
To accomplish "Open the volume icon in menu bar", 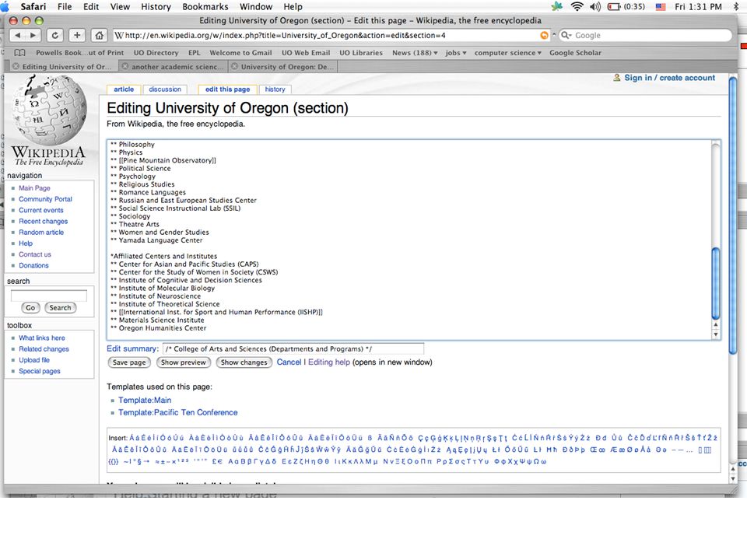I will (595, 7).
